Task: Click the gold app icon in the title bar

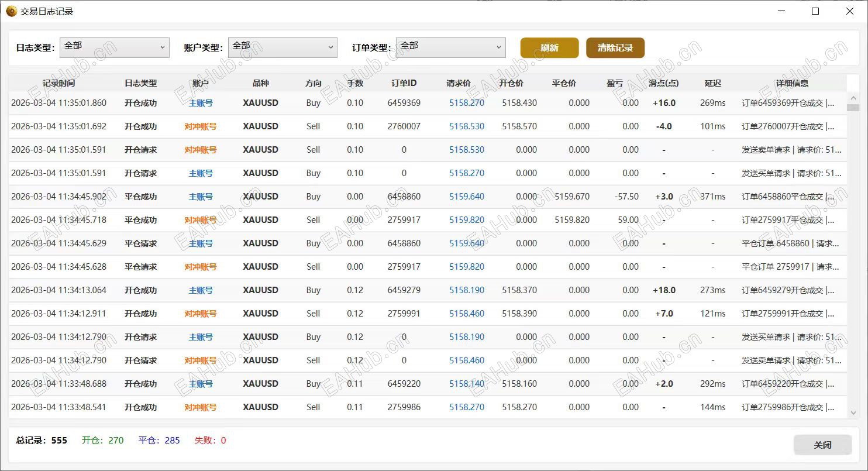Action: [x=11, y=11]
